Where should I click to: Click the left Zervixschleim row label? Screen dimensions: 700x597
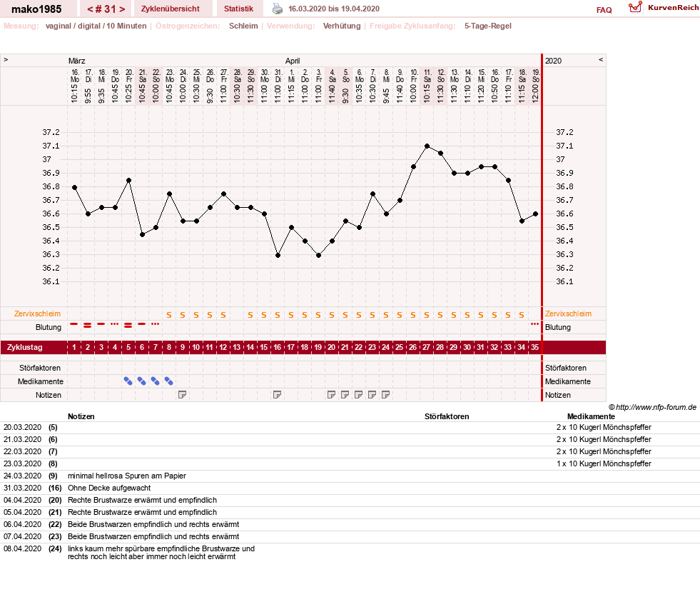tap(38, 313)
